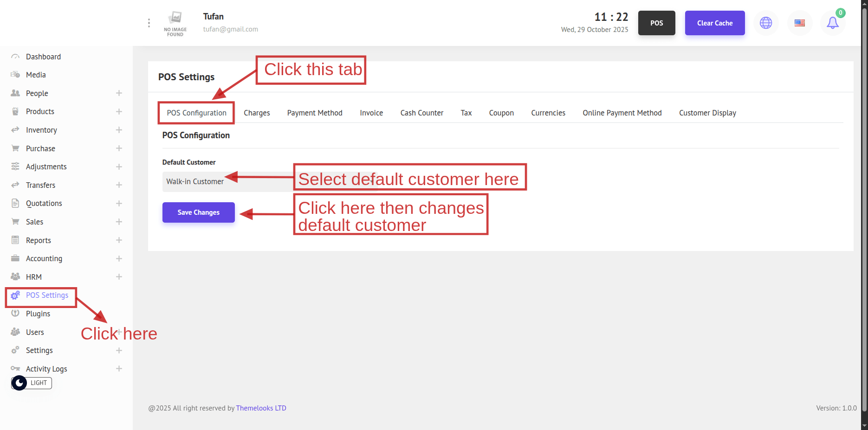Click the Save Changes button
868x430 pixels.
click(x=199, y=212)
